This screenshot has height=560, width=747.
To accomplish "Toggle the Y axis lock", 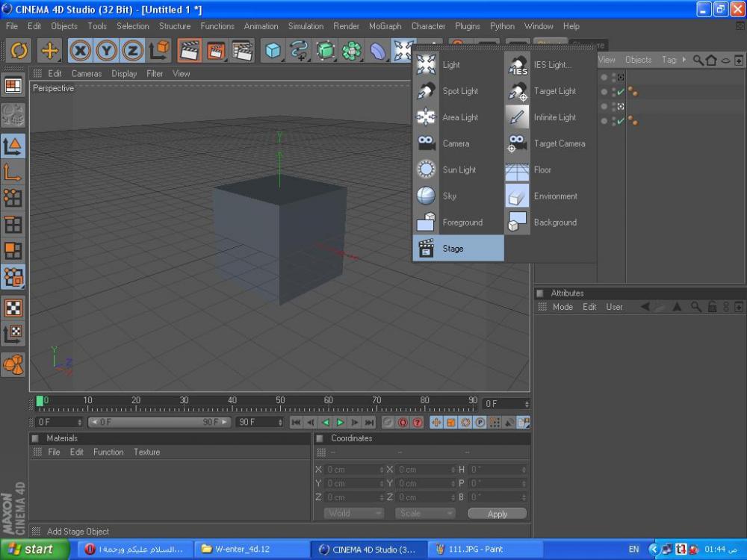I will click(x=107, y=50).
